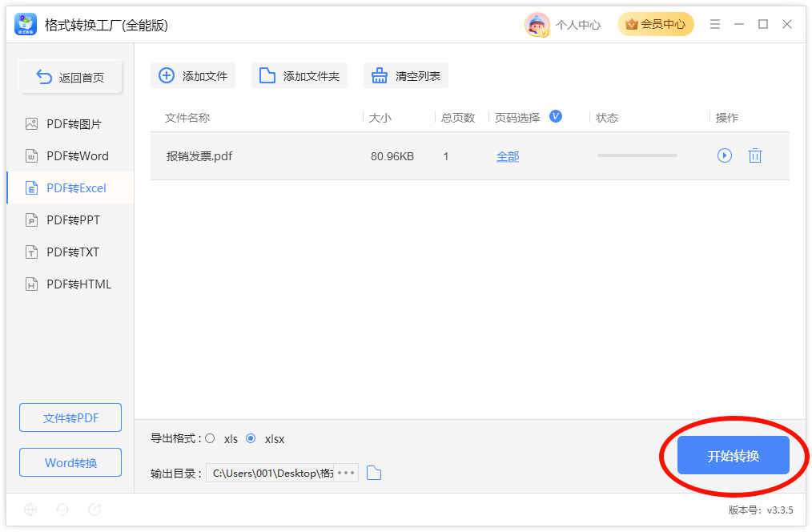812x532 pixels.
Task: Add a file with 添加文件
Action: click(193, 75)
